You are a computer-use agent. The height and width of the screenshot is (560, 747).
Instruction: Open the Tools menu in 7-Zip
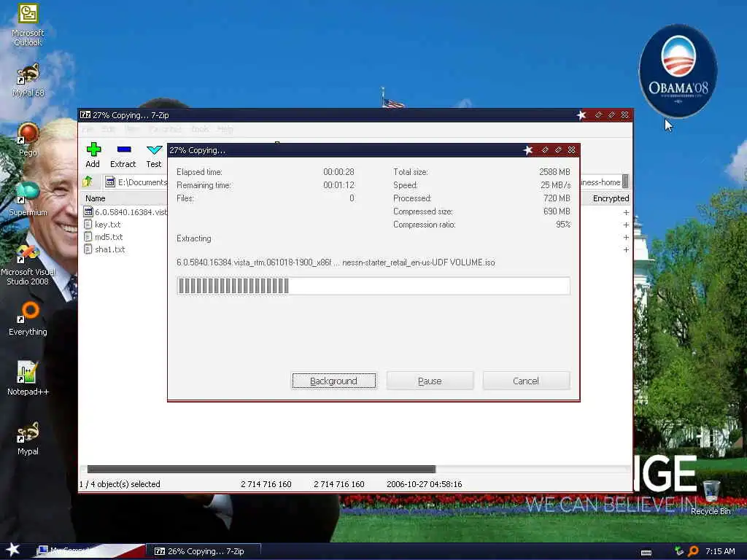click(x=200, y=129)
